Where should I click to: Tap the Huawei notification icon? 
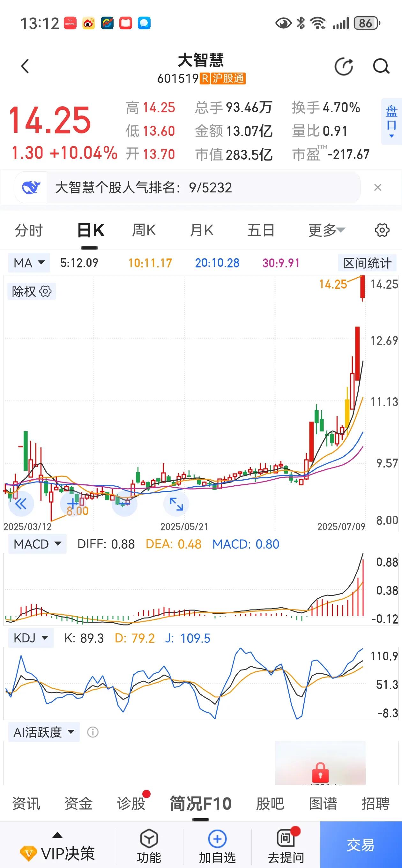[70, 23]
